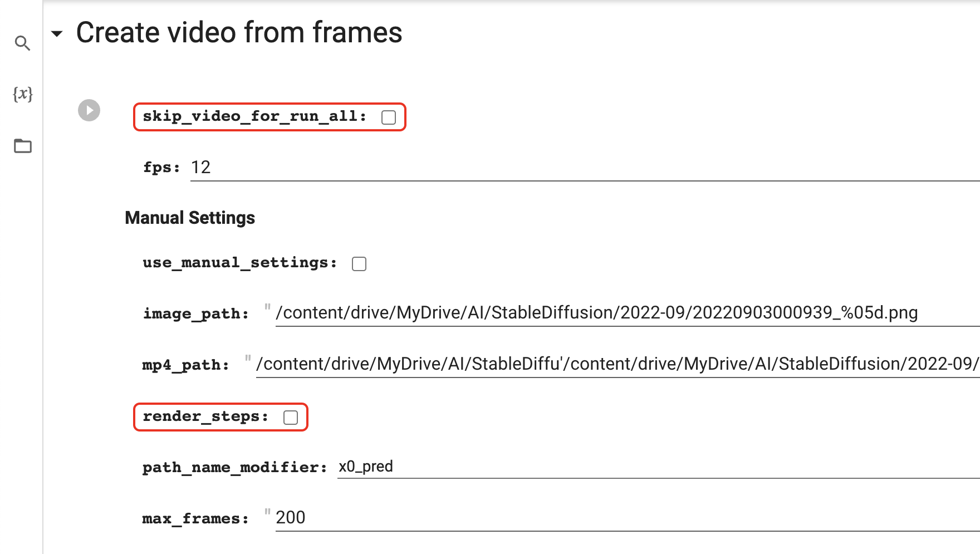Run the cell with the play button
The height and width of the screenshot is (554, 980).
click(89, 110)
